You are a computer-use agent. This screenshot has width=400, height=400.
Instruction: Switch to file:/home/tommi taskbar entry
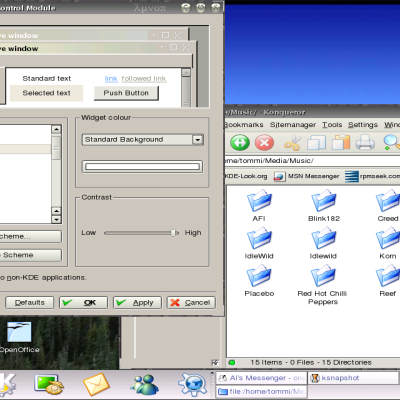[x=261, y=391]
